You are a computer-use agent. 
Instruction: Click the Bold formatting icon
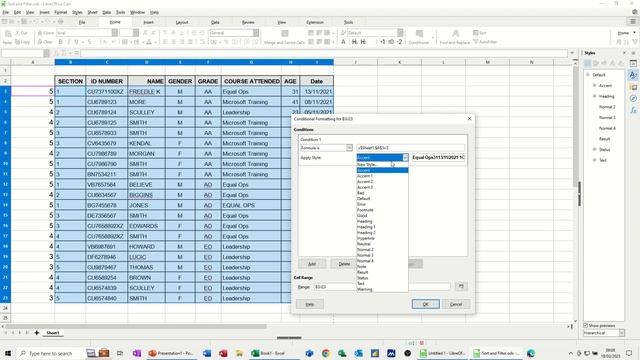click(x=60, y=42)
